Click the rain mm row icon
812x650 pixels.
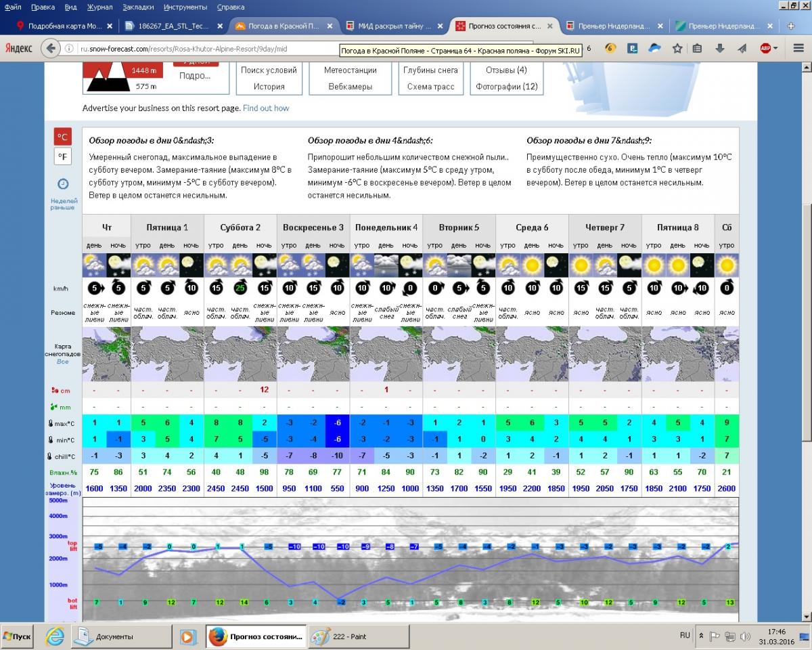tap(55, 406)
